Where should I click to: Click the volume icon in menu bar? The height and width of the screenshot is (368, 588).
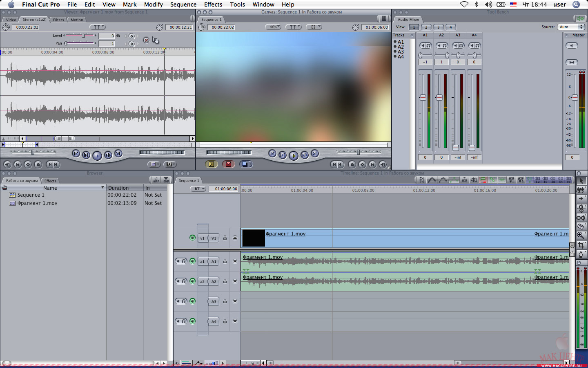488,4
